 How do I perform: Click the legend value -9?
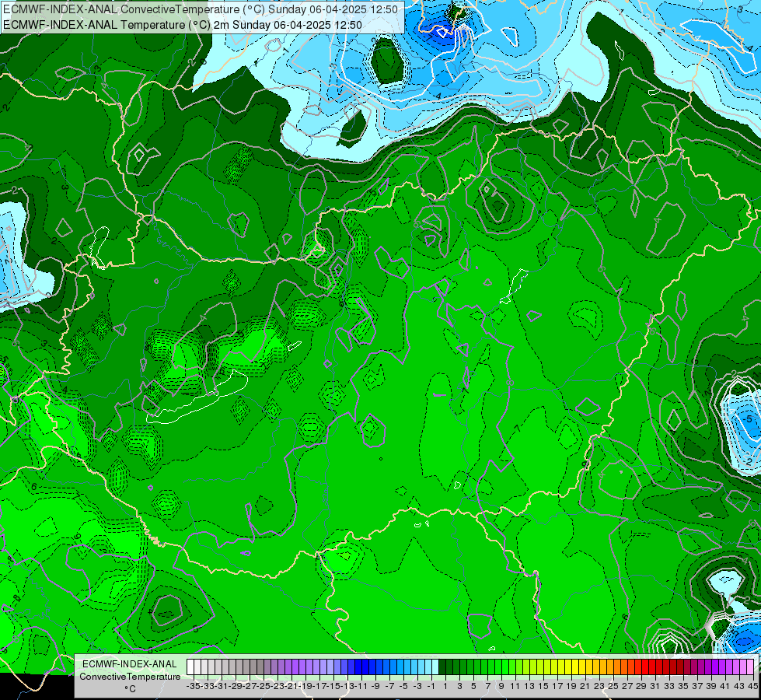375,686
